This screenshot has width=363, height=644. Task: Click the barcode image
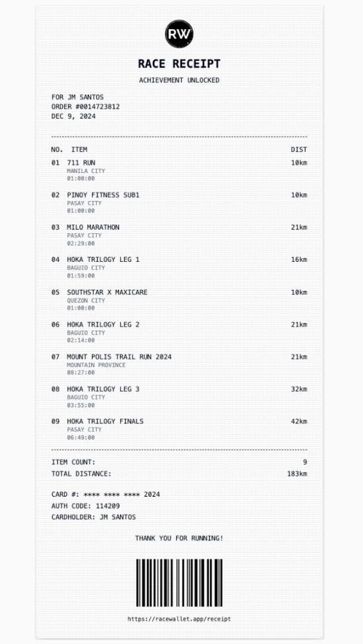click(179, 583)
